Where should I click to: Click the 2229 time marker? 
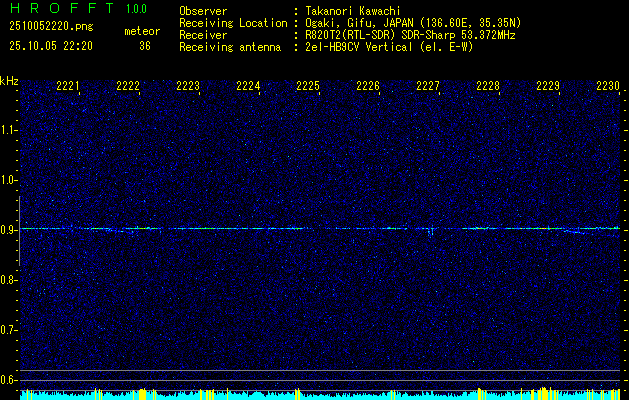point(548,86)
